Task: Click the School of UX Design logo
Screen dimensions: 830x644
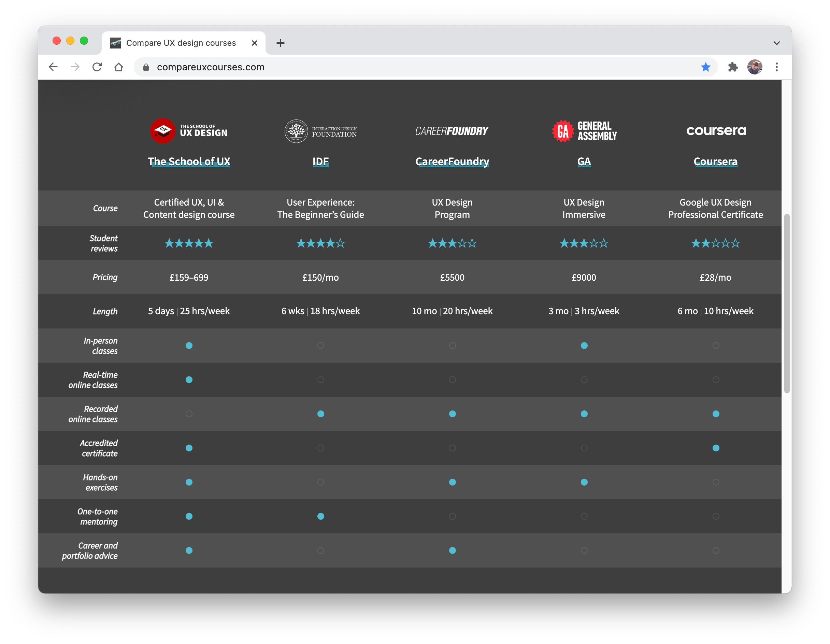Action: [x=188, y=131]
